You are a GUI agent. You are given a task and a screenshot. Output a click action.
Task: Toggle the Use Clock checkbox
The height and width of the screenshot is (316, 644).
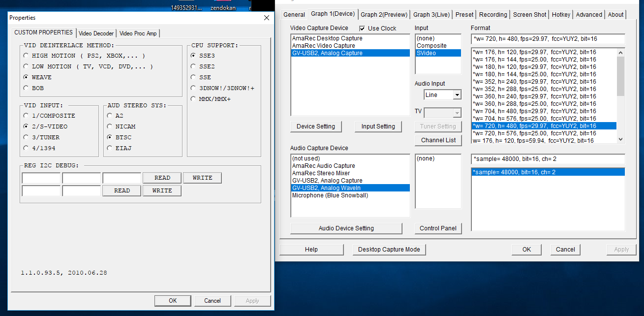point(363,29)
